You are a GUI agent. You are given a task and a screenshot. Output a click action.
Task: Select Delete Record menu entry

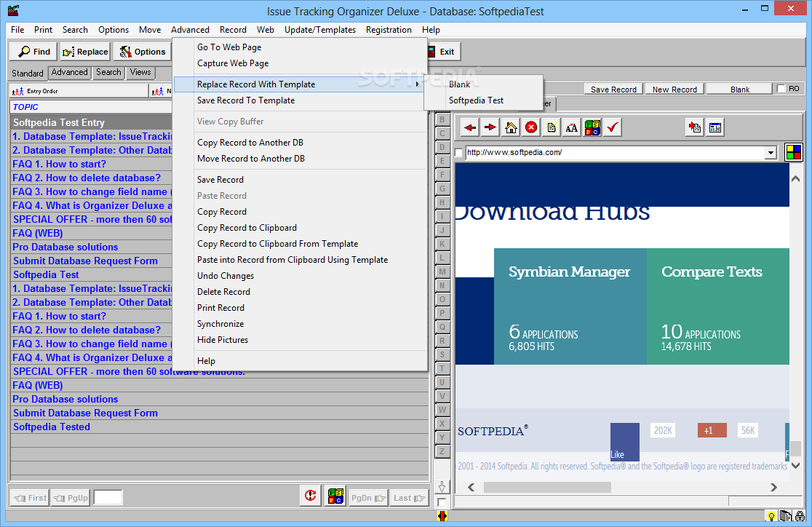coord(223,292)
